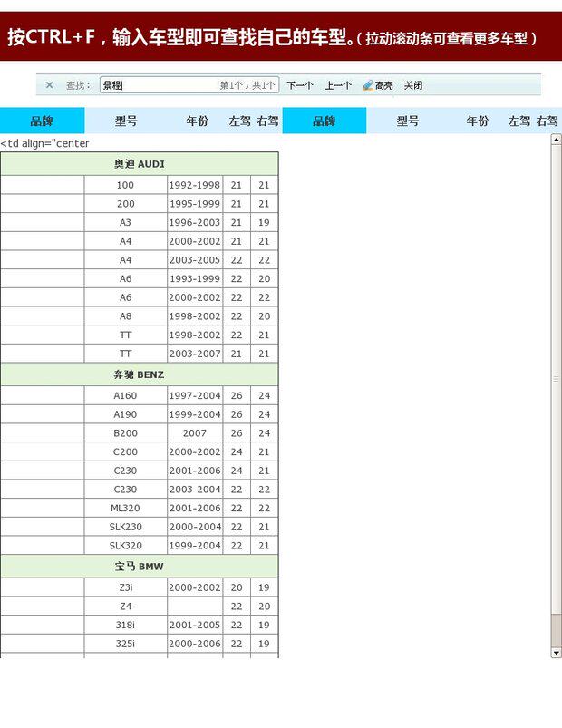Click the SLK230 model cell

(125, 527)
